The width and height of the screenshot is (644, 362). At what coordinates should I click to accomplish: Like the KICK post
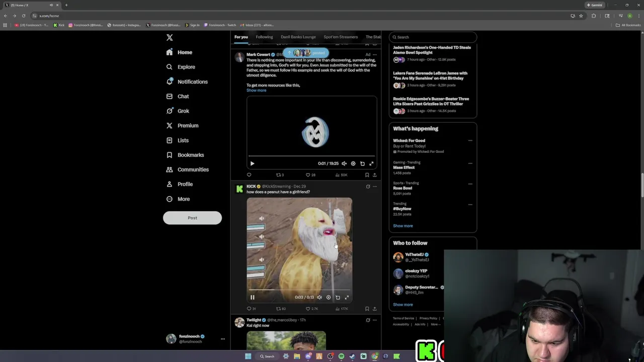pyautogui.click(x=312, y=309)
